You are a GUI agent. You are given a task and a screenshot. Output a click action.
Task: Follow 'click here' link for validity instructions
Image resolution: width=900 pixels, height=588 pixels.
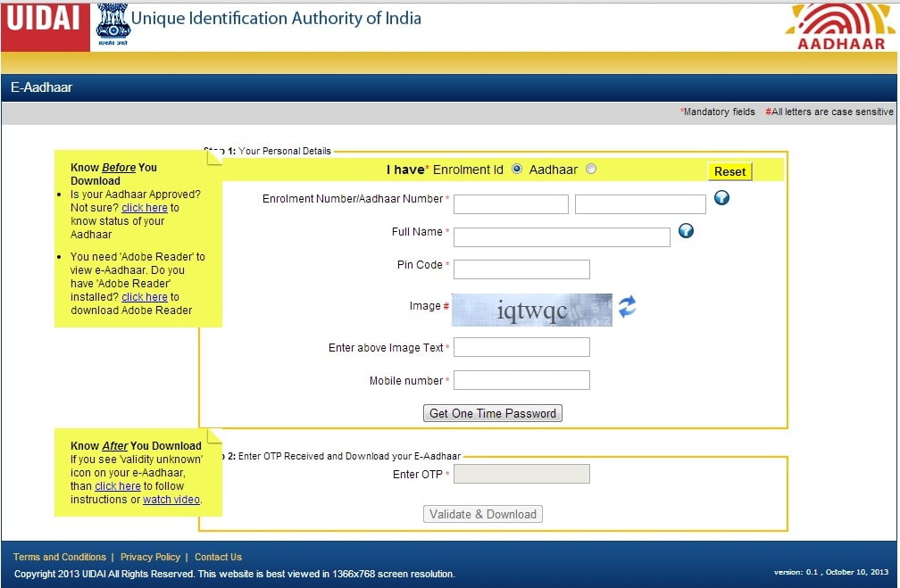118,486
